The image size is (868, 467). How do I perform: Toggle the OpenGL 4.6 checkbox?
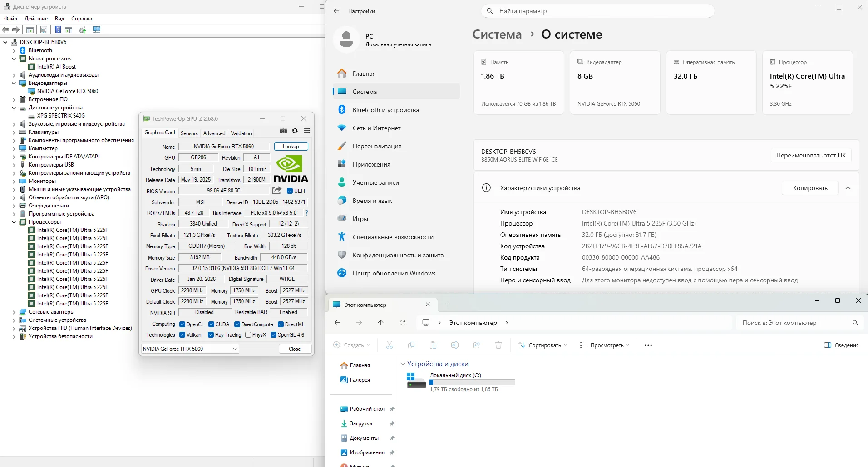[274, 335]
